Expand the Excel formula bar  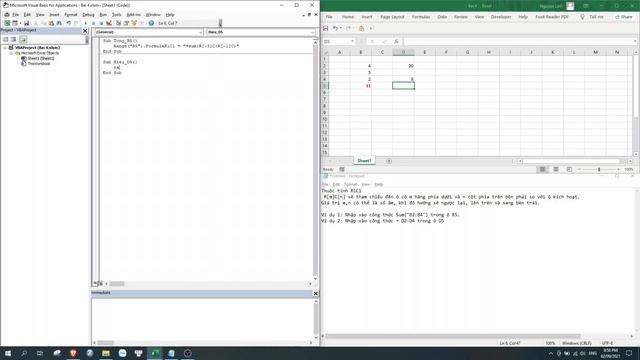[635, 41]
